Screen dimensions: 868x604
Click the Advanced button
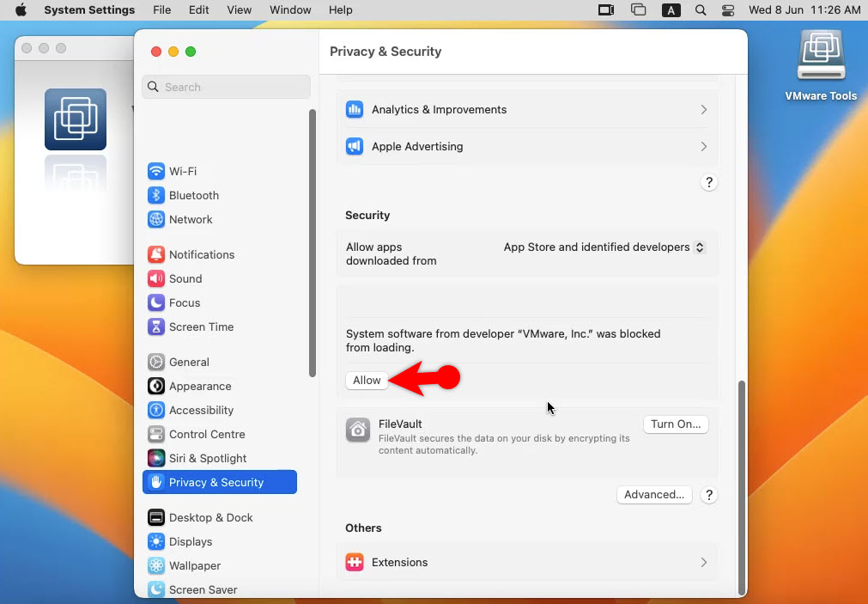pyautogui.click(x=653, y=494)
